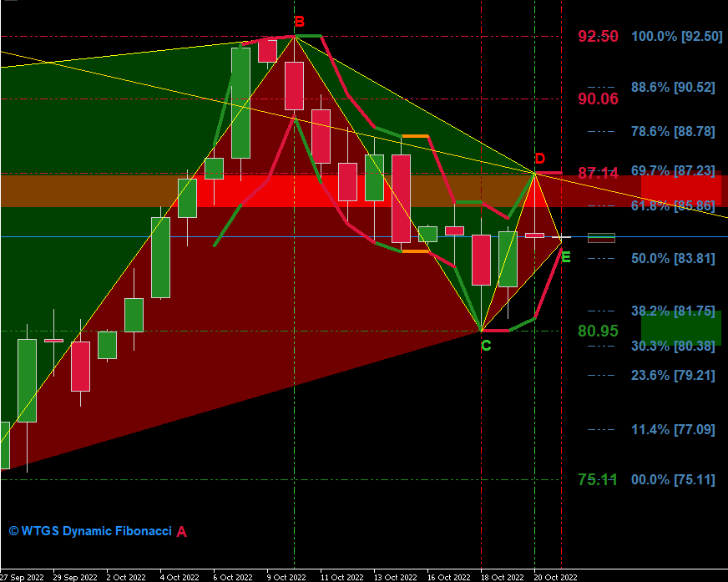Select the red candle above point C
This screenshot has height=582, width=728.
(482, 260)
